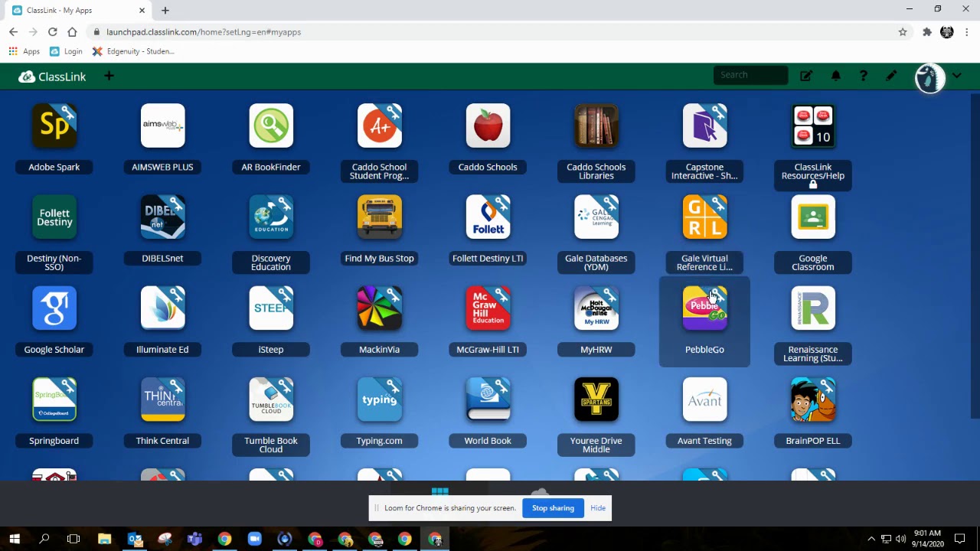Launch AIMSWEB PLUS app
Viewport: 980px width, 551px height.
tap(162, 126)
